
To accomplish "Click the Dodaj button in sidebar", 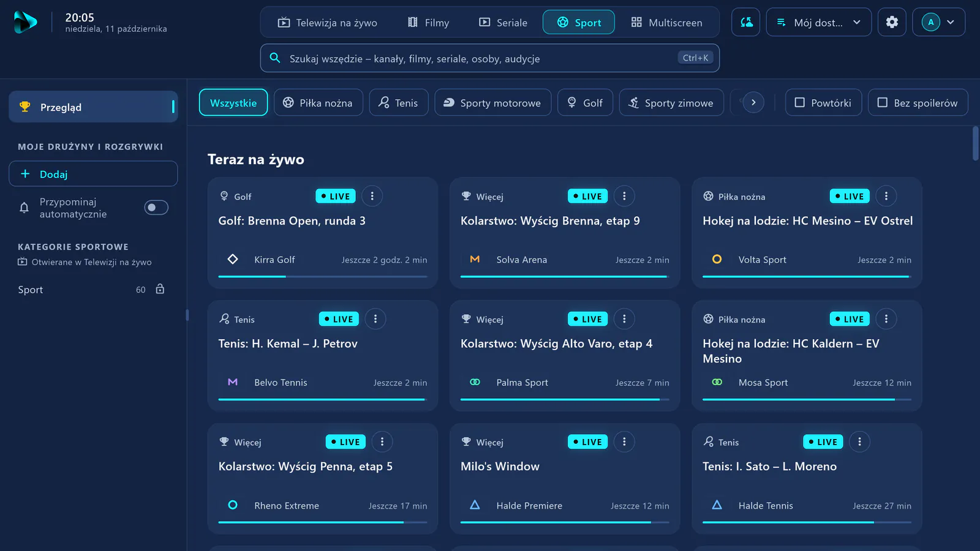I will 93,174.
